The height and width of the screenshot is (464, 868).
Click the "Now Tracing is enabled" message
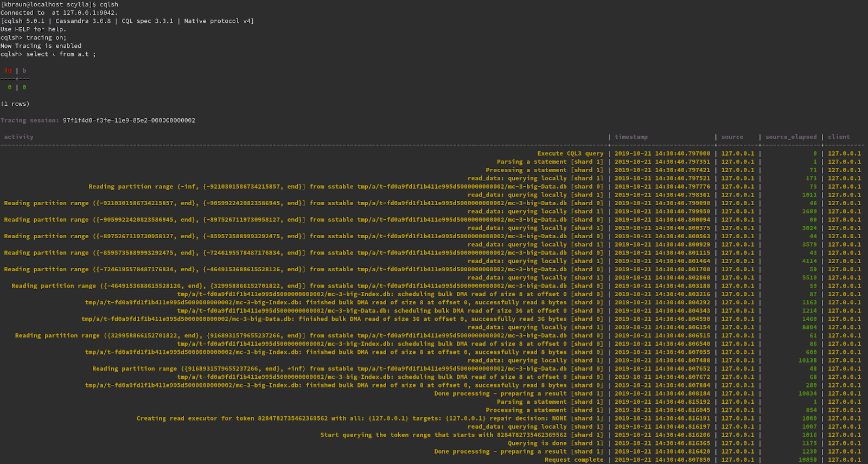pos(41,46)
